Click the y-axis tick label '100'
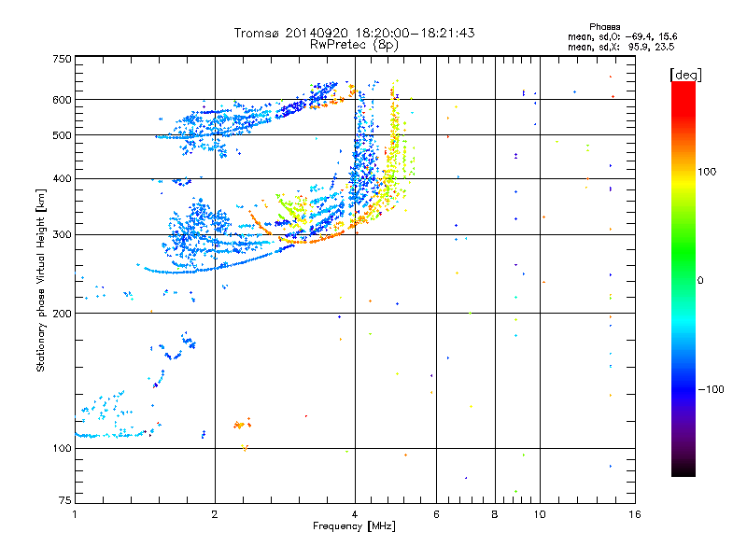 click(x=62, y=448)
